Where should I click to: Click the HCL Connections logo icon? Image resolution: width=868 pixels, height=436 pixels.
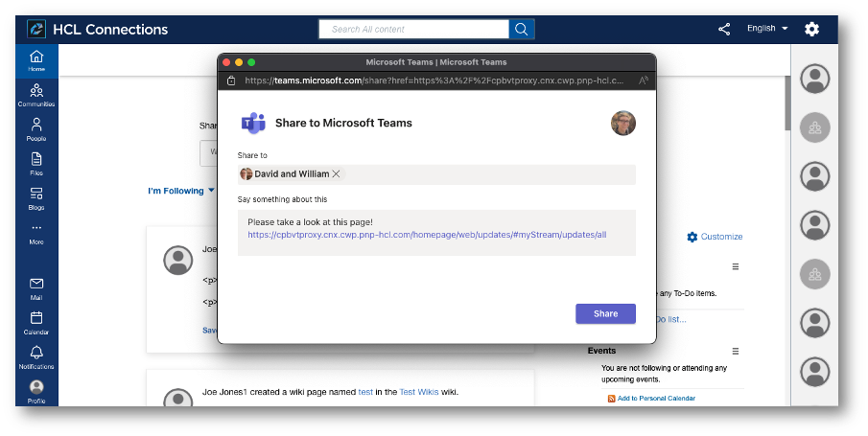(36, 29)
